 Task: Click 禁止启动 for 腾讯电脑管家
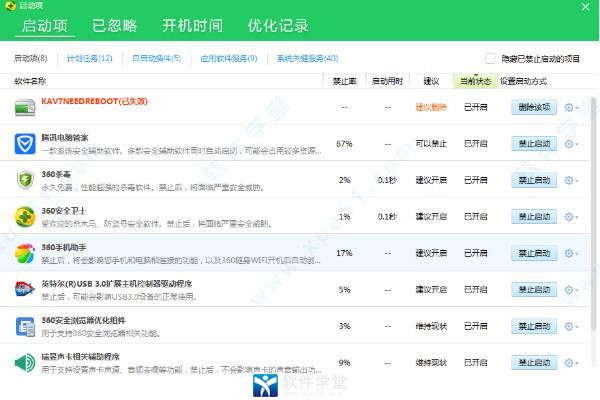point(534,144)
